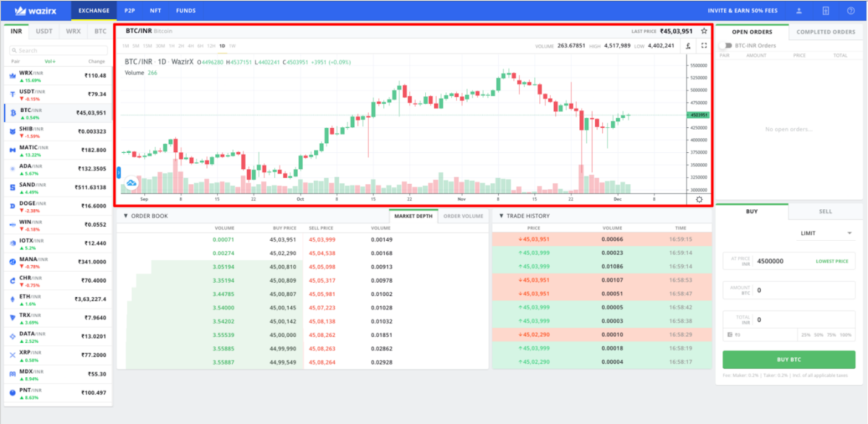Image resolution: width=868 pixels, height=424 pixels.
Task: Switch to SELL tab
Action: click(x=826, y=212)
